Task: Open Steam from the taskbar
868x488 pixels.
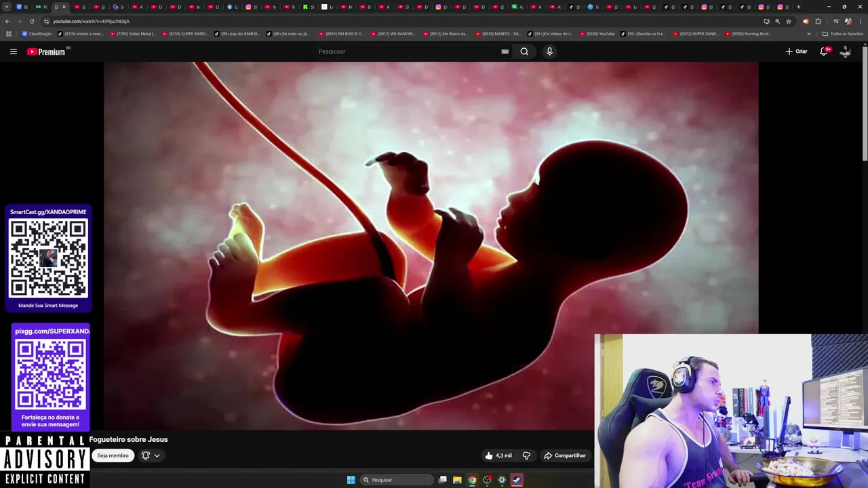Action: point(517,480)
